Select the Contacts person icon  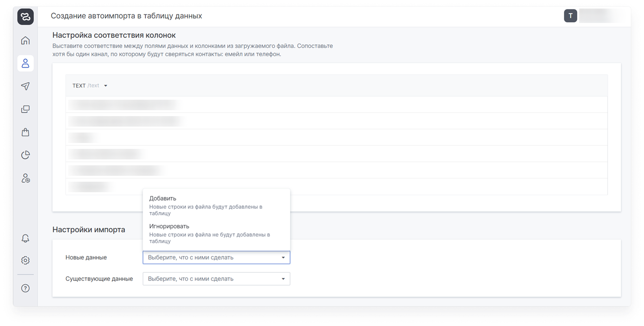click(26, 63)
